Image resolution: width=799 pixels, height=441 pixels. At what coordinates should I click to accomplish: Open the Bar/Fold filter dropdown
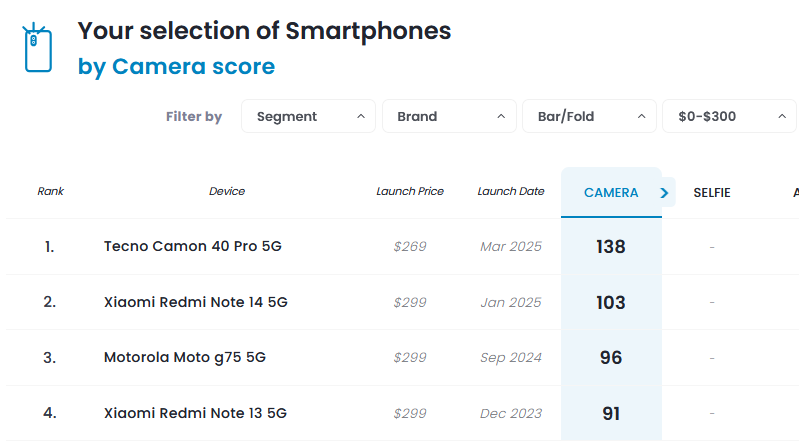pos(589,116)
